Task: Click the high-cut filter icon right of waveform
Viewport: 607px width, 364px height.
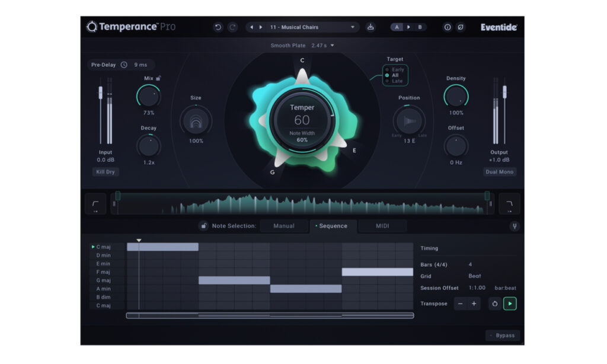Action: pyautogui.click(x=509, y=204)
